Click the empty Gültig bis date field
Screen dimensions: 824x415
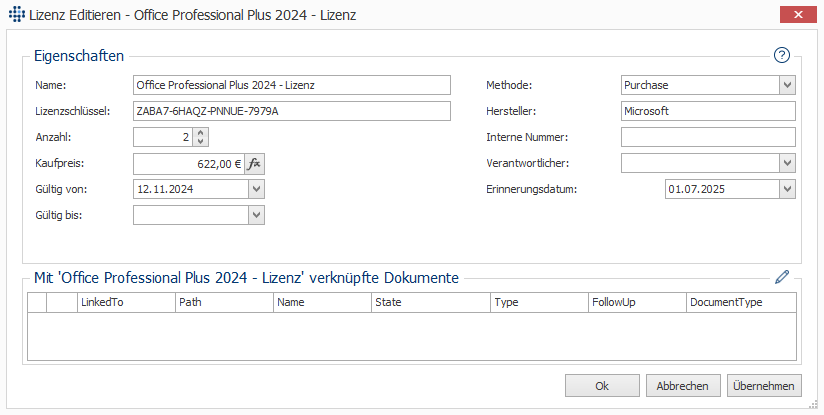point(191,215)
